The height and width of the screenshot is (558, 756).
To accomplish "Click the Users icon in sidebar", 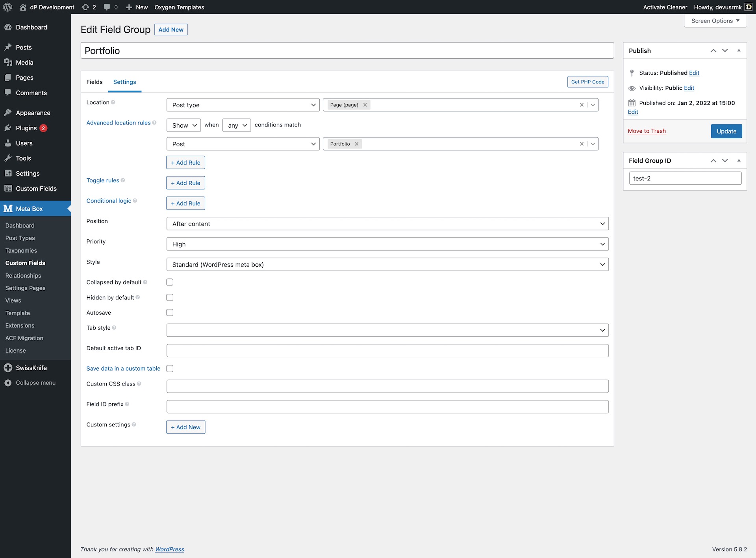I will click(8, 143).
